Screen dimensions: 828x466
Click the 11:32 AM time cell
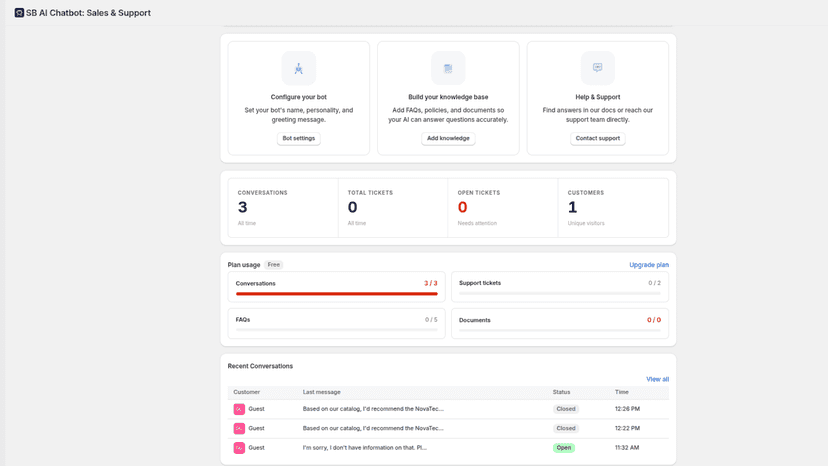627,448
